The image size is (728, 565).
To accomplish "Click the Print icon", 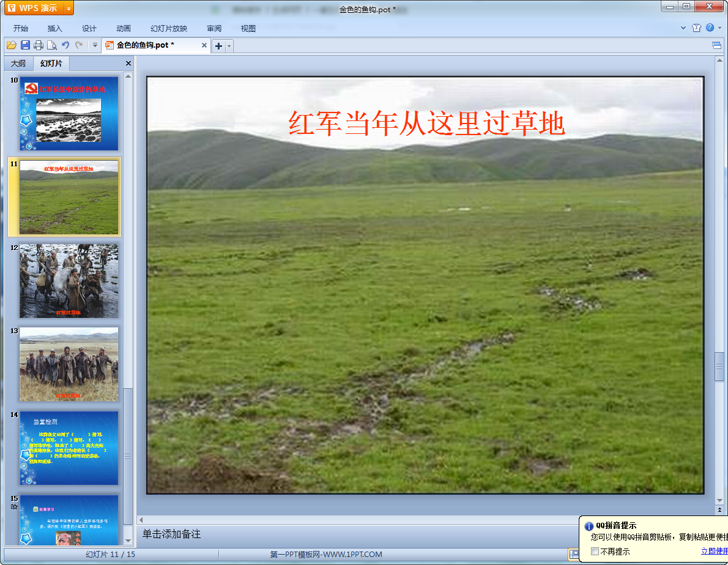I will (x=39, y=45).
